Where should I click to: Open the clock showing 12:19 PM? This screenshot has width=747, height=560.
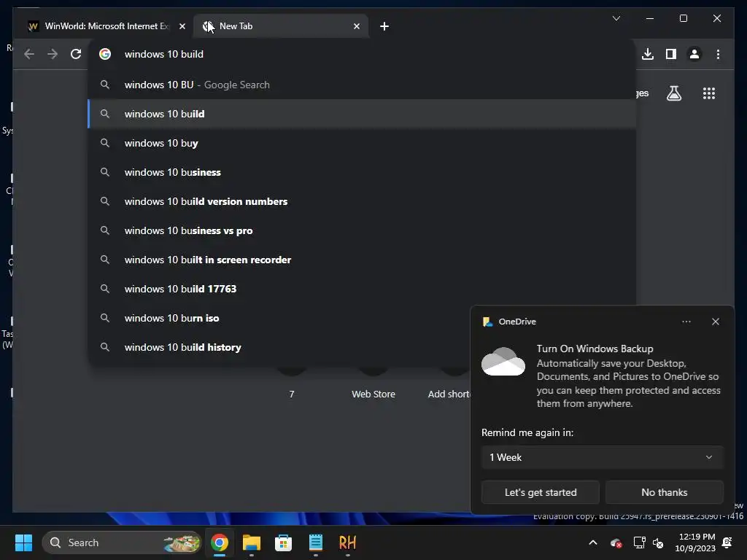click(695, 542)
